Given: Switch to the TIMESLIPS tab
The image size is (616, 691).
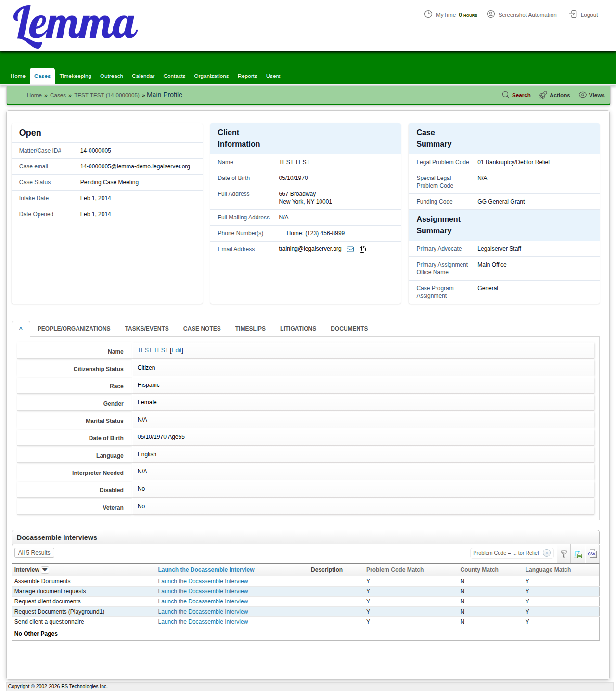Looking at the screenshot, I should [250, 329].
